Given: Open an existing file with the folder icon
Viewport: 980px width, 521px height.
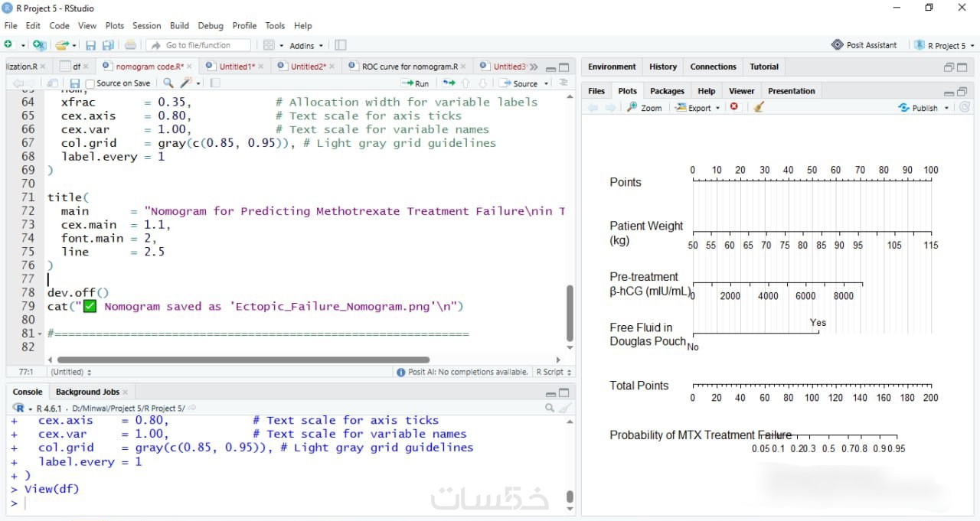Looking at the screenshot, I should [62, 45].
